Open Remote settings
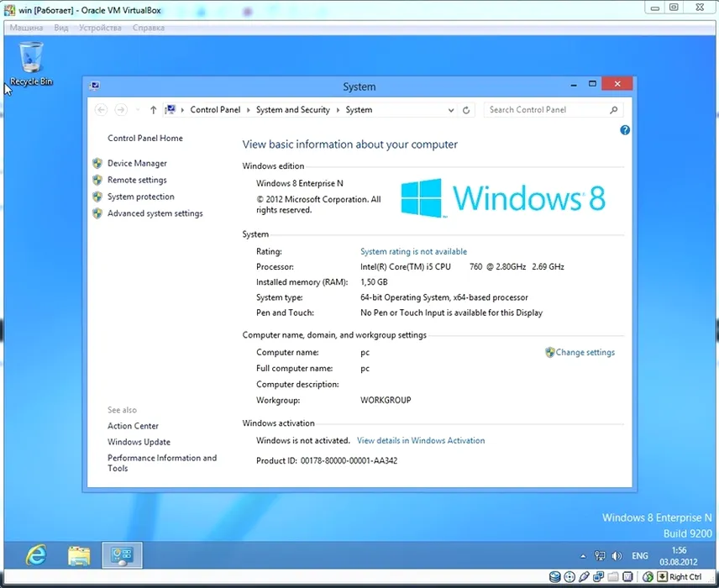This screenshot has width=719, height=588. 137,180
